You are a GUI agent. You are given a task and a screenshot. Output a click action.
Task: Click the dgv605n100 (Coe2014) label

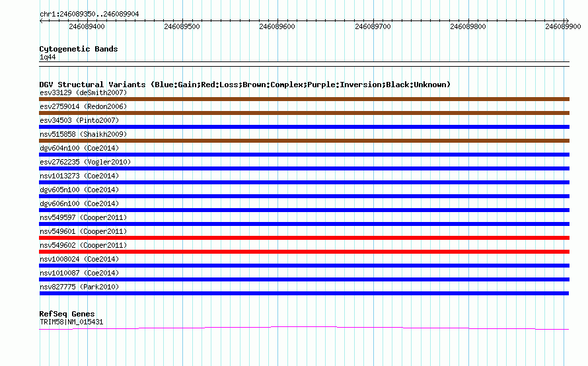pyautogui.click(x=79, y=190)
